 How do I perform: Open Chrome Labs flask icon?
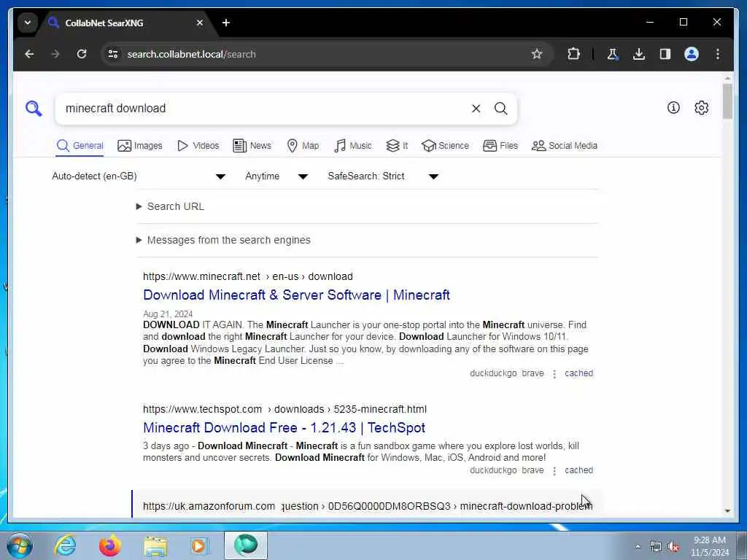click(613, 54)
